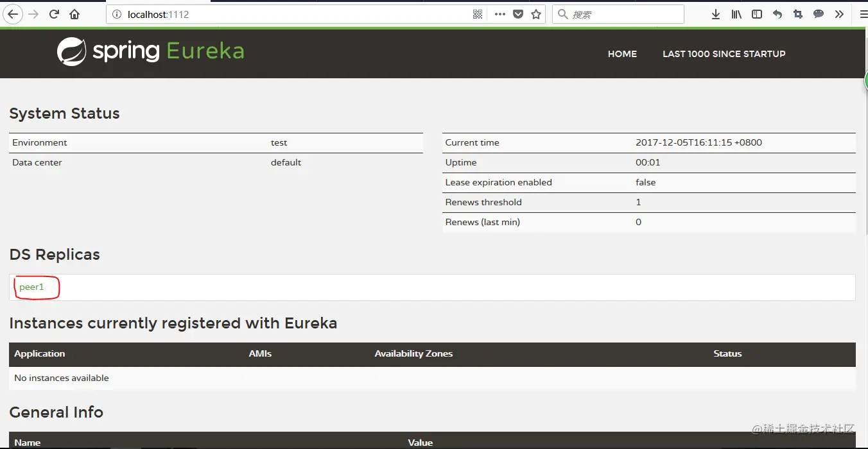The image size is (868, 449).
Task: Click the Spring Eureka logo
Action: click(151, 51)
